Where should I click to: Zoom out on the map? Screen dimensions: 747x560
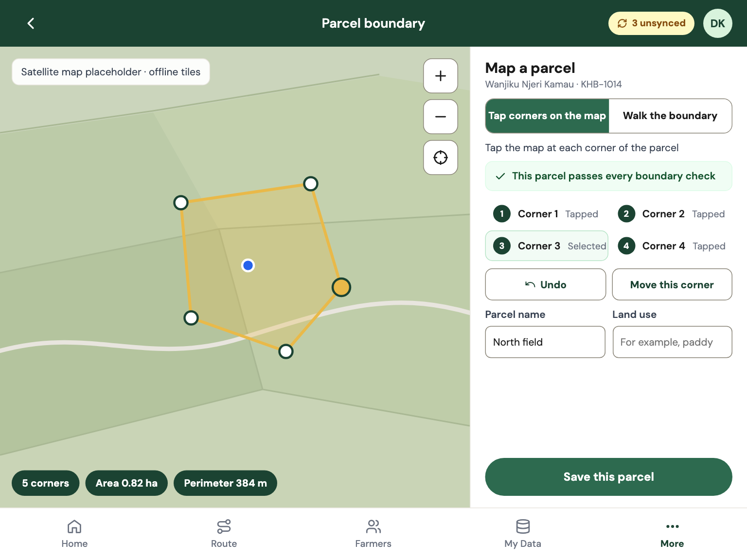click(441, 117)
